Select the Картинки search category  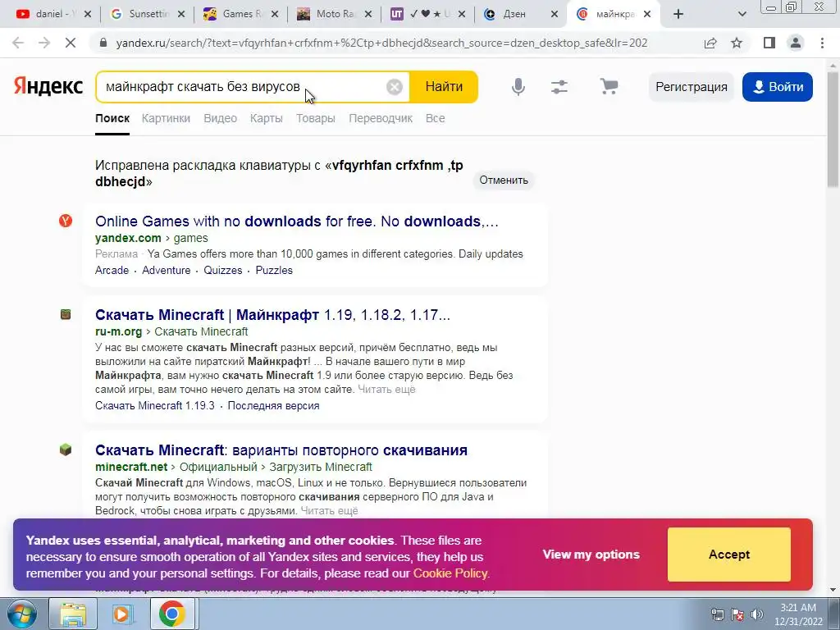[166, 118]
